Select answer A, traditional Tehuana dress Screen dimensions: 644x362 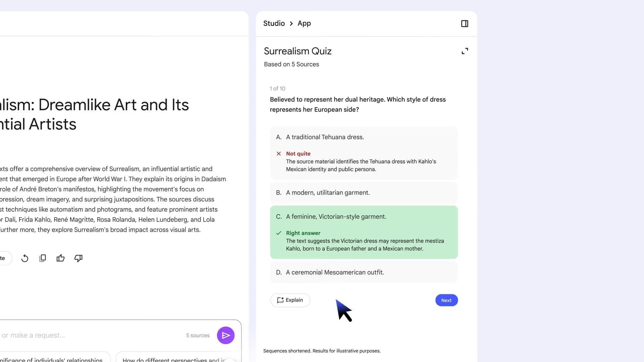[x=364, y=137]
